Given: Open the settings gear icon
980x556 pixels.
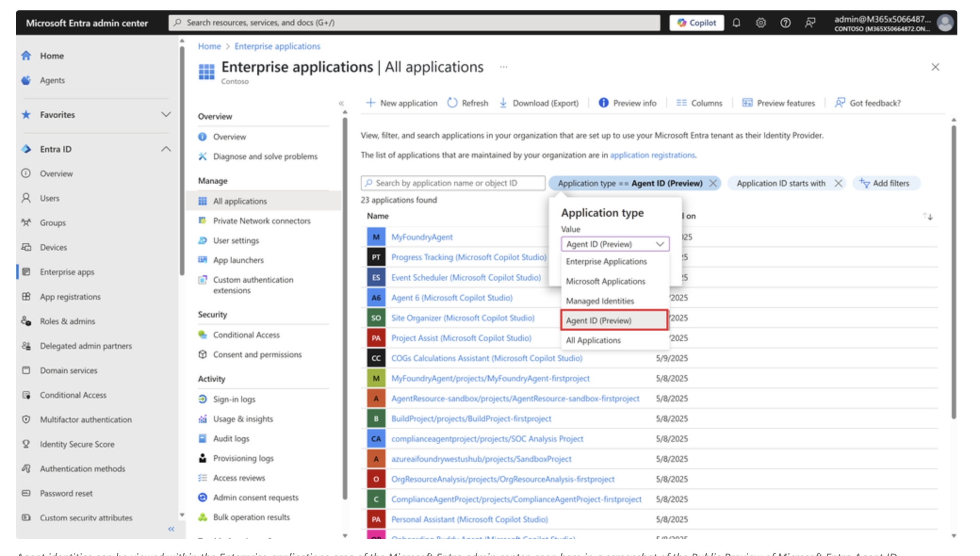Looking at the screenshot, I should (760, 23).
